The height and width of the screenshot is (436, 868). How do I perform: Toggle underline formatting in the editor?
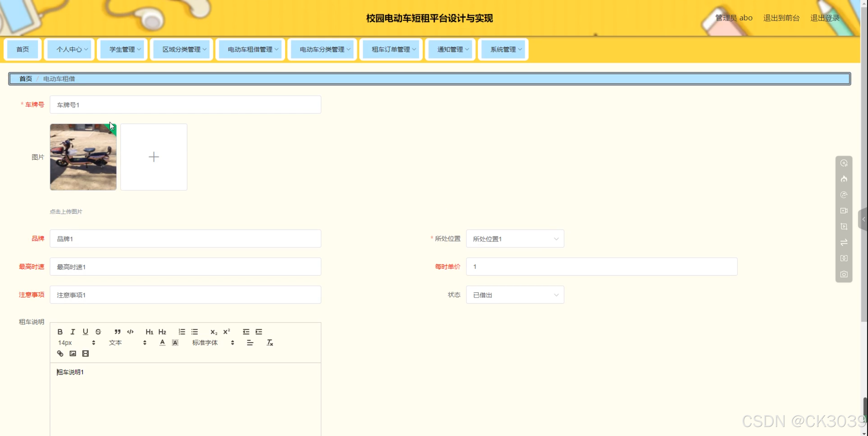[85, 332]
